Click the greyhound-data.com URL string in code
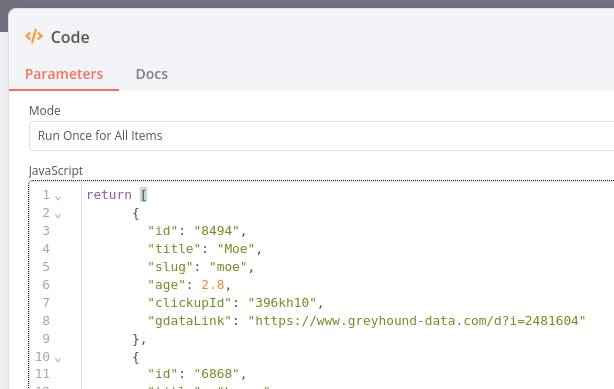This screenshot has width=614, height=389. click(417, 321)
